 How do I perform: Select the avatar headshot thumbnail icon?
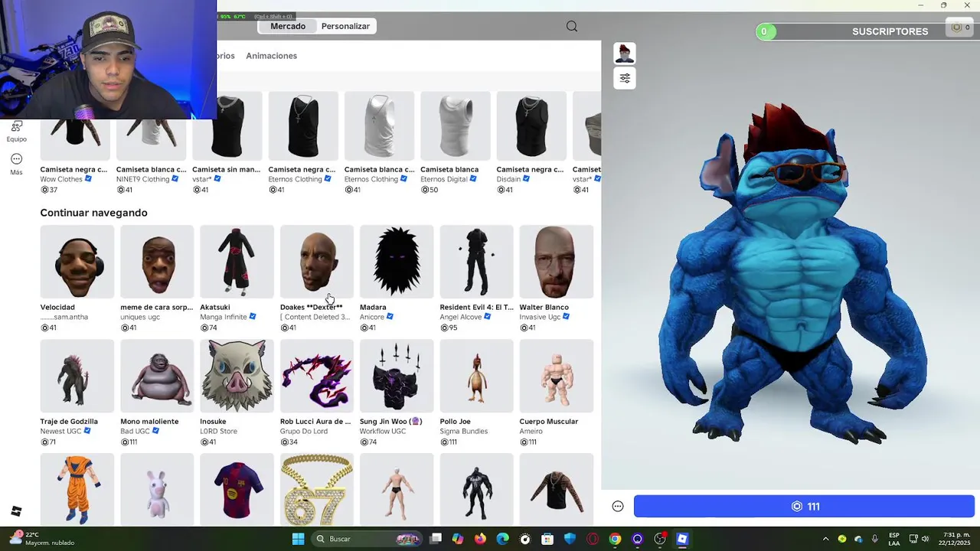[x=625, y=54]
